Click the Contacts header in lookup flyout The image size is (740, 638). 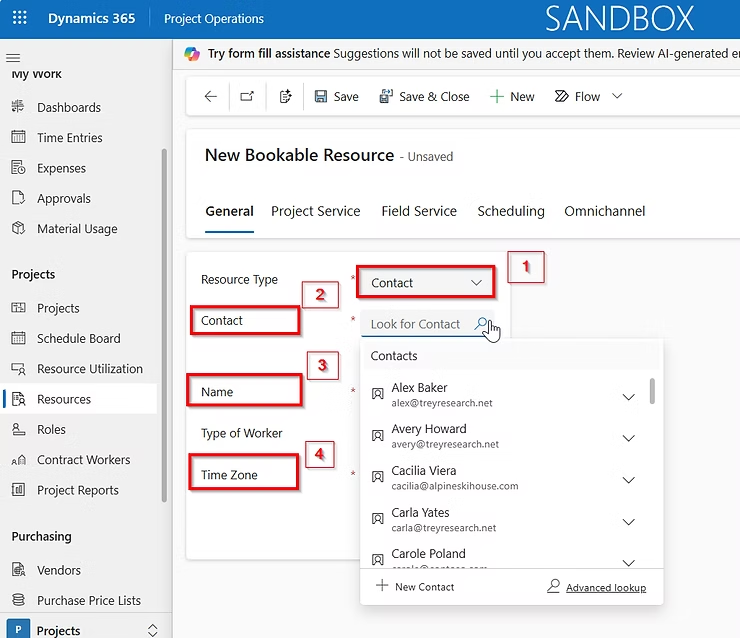(394, 355)
